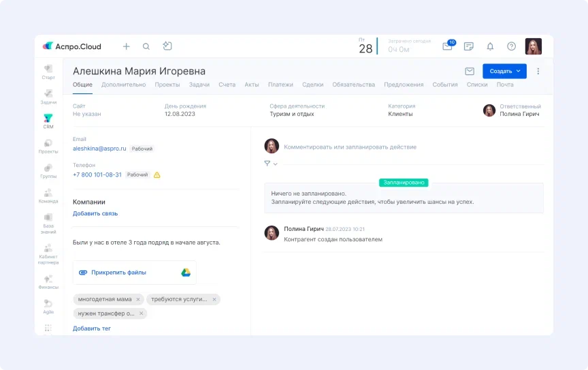Open CRM section in the sidebar
Screen dimensions: 588x370
(48, 121)
